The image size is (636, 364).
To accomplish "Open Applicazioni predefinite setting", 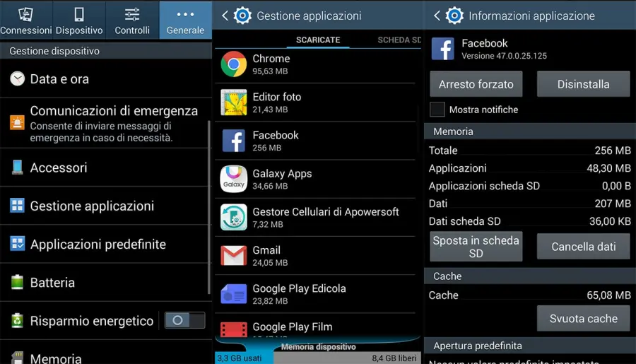I will coord(105,244).
